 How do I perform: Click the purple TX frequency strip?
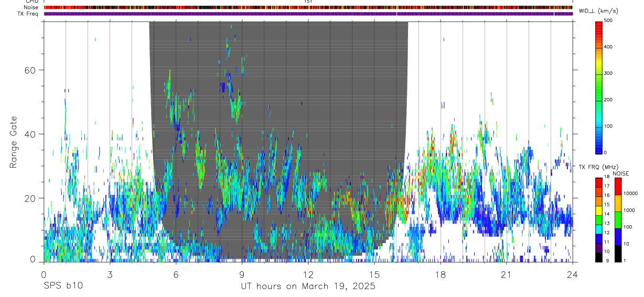[308, 14]
